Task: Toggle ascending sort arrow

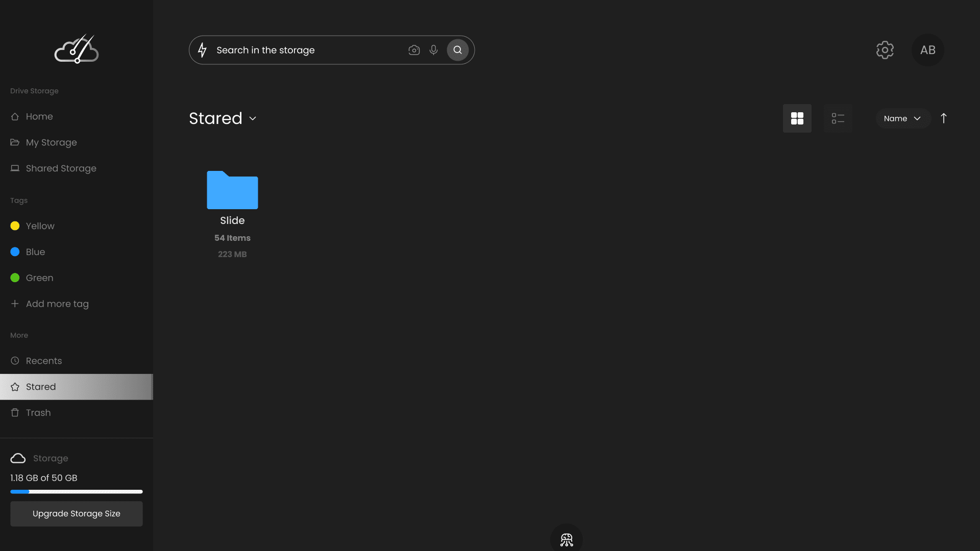Action: [x=944, y=118]
